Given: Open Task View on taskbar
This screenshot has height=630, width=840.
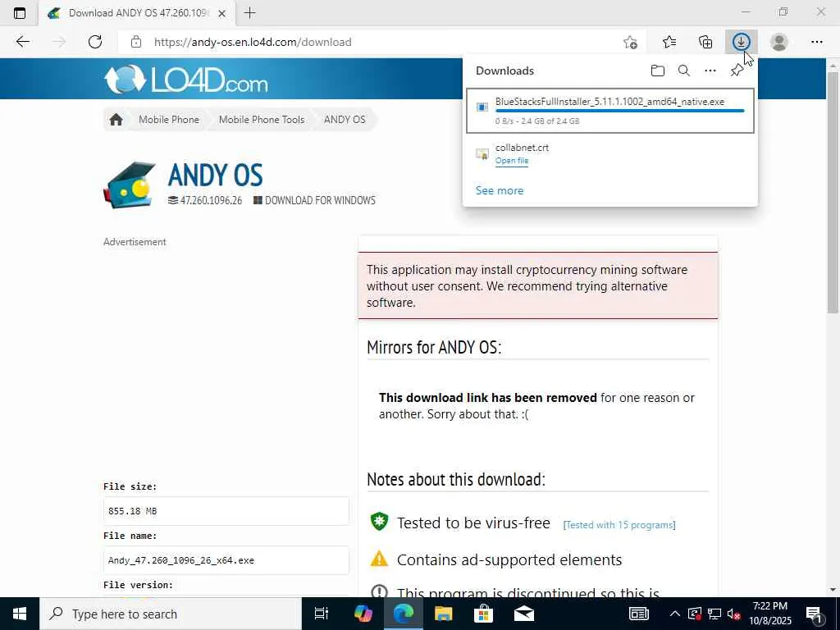Looking at the screenshot, I should coord(322,614).
